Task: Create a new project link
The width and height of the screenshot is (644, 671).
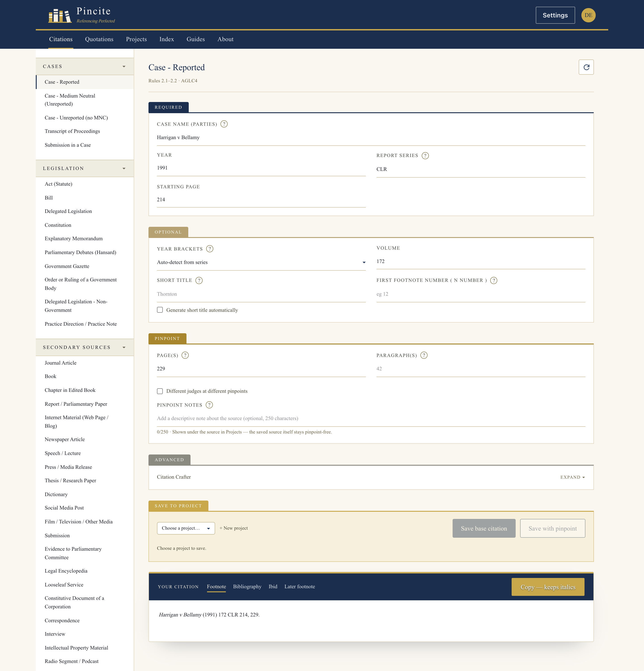Action: [x=233, y=528]
